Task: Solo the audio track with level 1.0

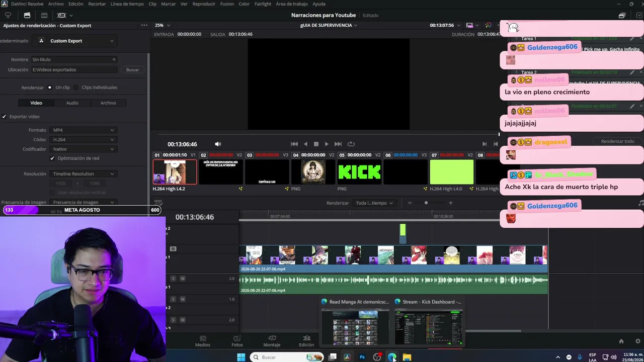Action: 173,299
